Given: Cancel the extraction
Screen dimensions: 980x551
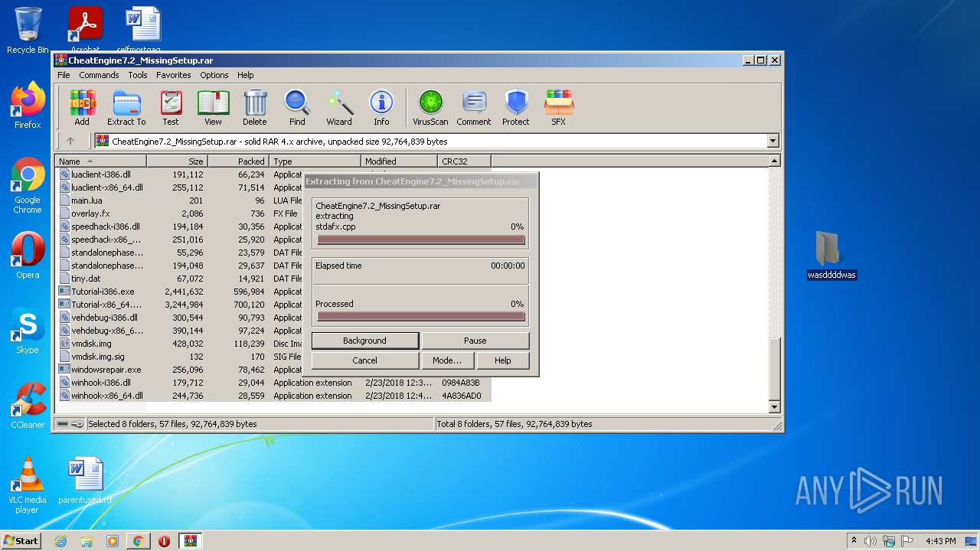Looking at the screenshot, I should 364,360.
